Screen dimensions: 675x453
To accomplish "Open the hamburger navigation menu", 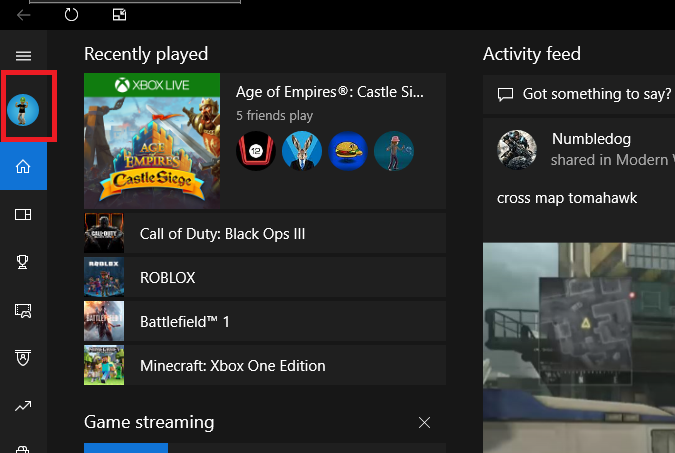I will [23, 56].
